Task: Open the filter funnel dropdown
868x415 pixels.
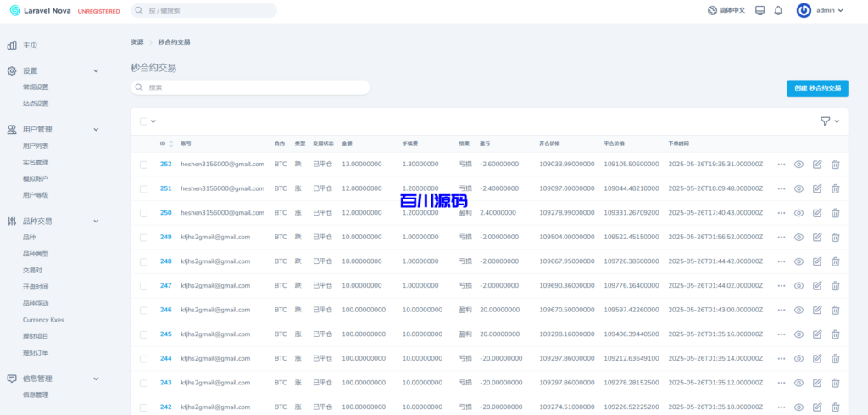Action: [830, 121]
